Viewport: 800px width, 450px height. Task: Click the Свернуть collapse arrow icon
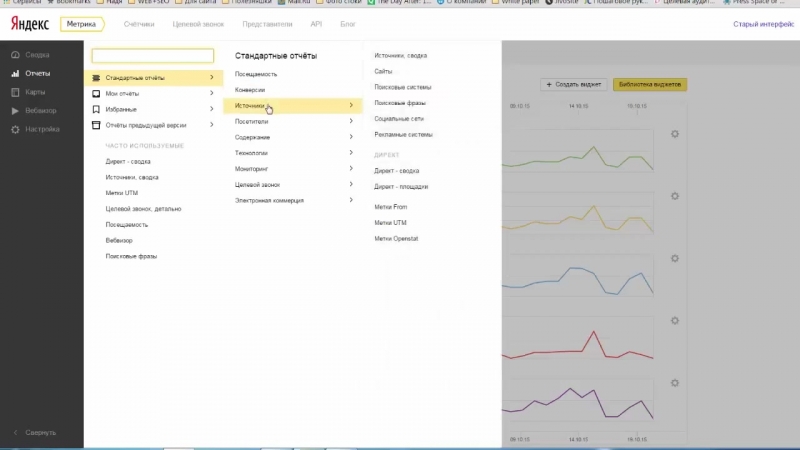(15, 433)
